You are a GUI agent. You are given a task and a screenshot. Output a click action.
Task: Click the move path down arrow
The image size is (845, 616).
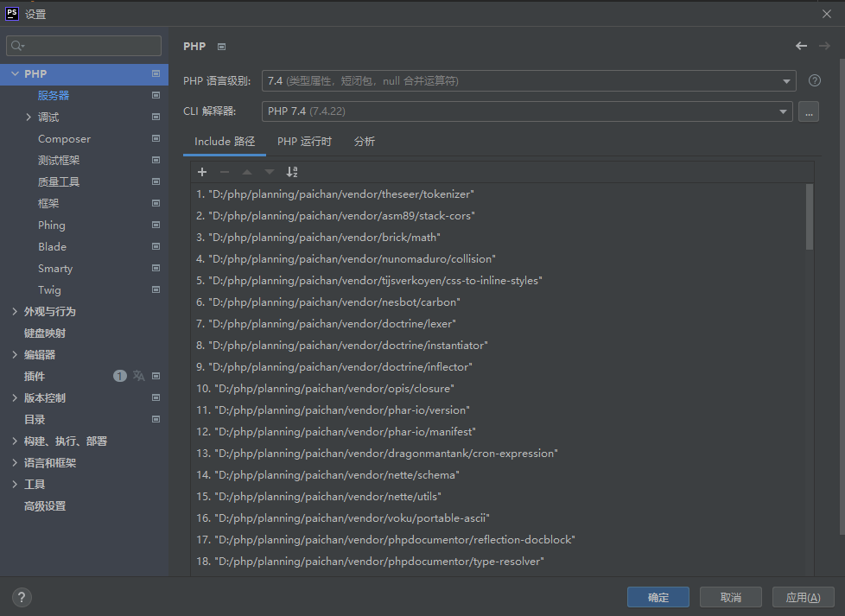270,172
